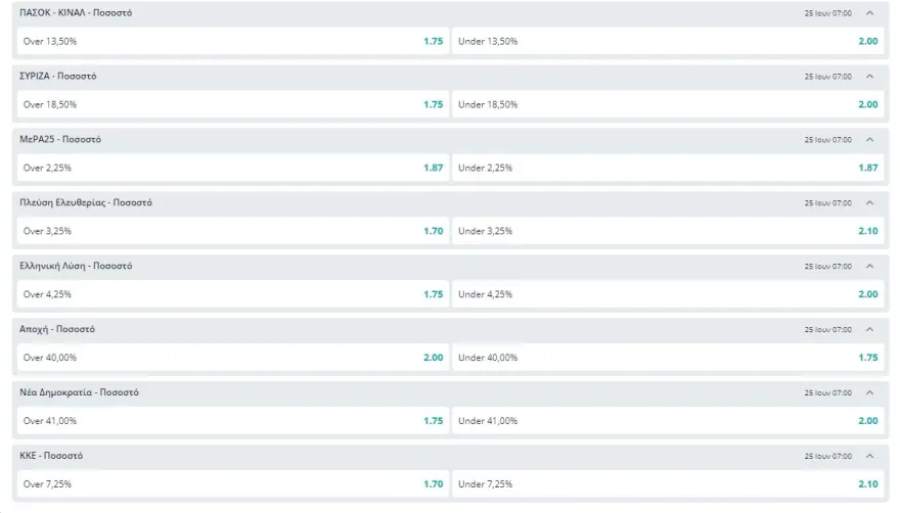Collapse the ΣΥΡΙΖΑ - Ποσοστό section
900x513 pixels.
[x=870, y=76]
